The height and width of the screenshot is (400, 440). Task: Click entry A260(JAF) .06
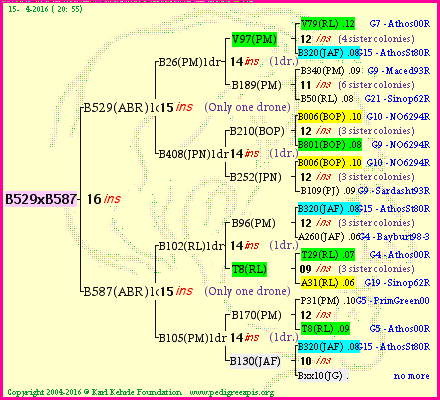329,237
